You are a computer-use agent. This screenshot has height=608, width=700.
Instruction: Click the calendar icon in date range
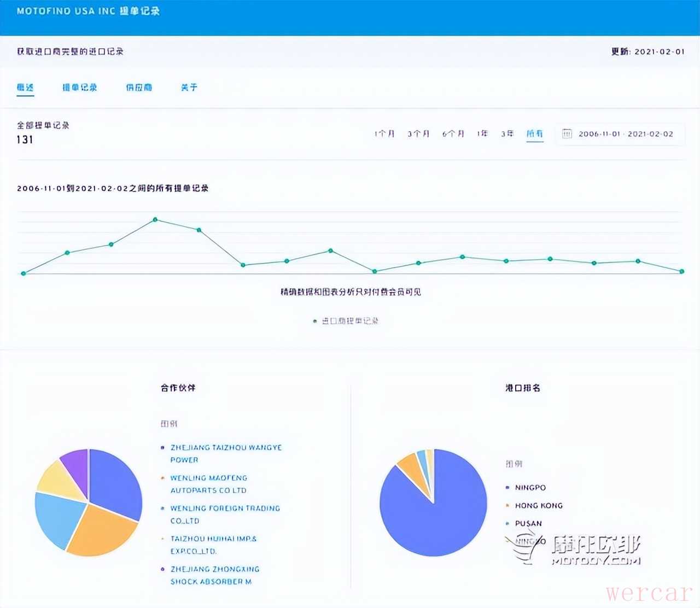pyautogui.click(x=567, y=134)
